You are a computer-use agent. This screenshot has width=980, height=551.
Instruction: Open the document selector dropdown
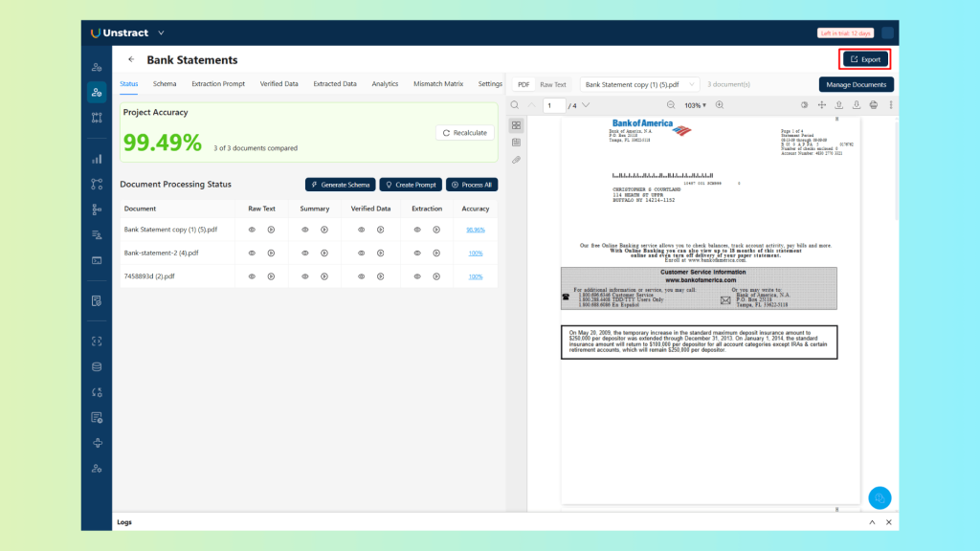(638, 84)
